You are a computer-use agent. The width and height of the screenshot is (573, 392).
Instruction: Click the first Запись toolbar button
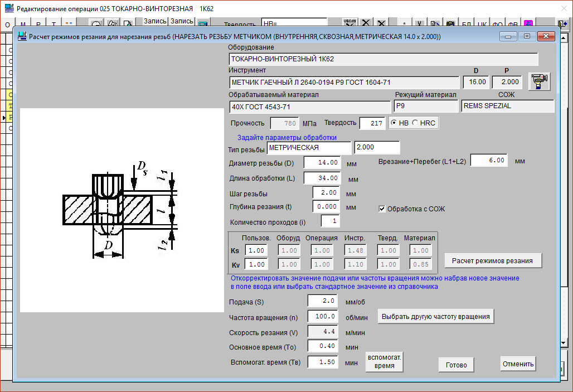click(155, 21)
